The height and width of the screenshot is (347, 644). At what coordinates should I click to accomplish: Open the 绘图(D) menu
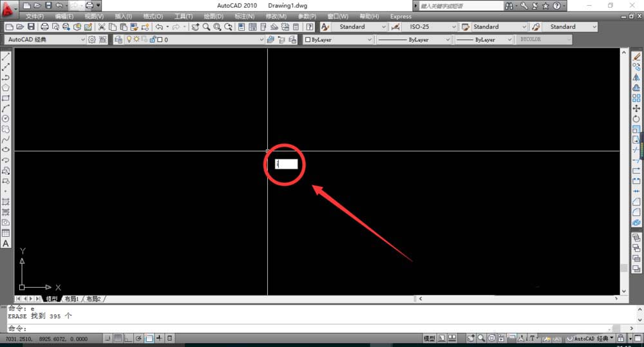tap(214, 17)
